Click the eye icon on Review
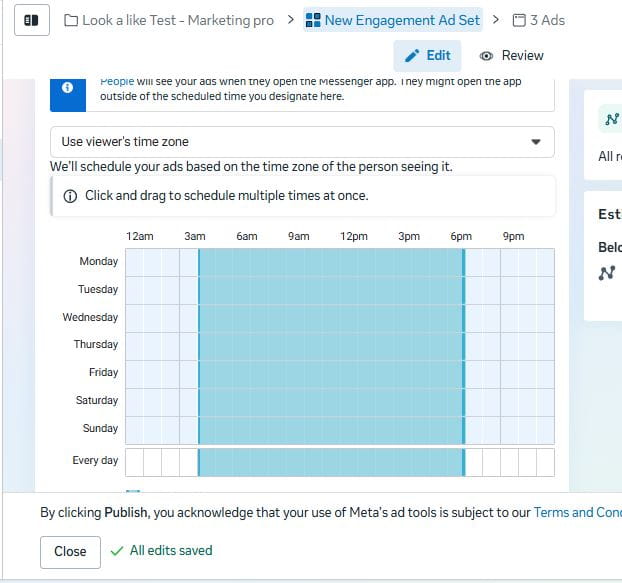This screenshot has width=622, height=583. click(486, 56)
